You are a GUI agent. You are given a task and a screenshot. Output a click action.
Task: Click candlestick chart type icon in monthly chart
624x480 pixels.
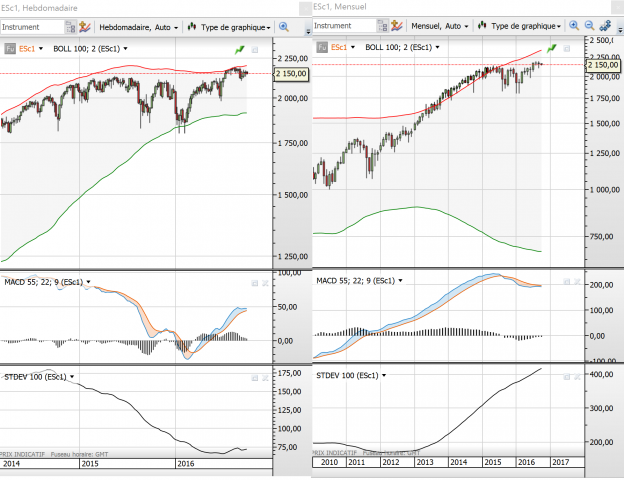point(482,25)
